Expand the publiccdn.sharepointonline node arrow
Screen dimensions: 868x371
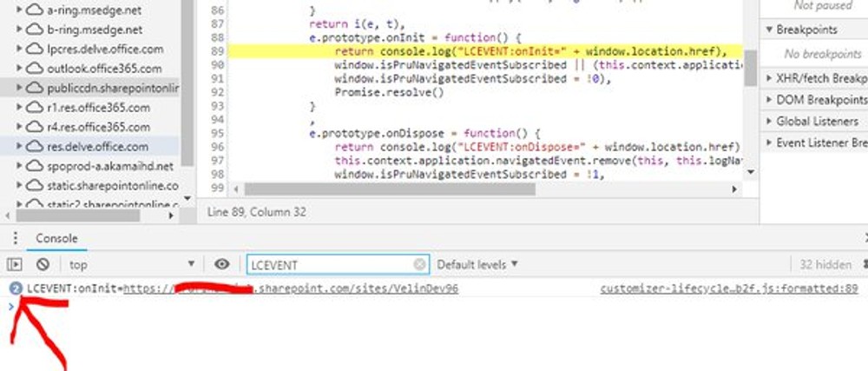[20, 88]
